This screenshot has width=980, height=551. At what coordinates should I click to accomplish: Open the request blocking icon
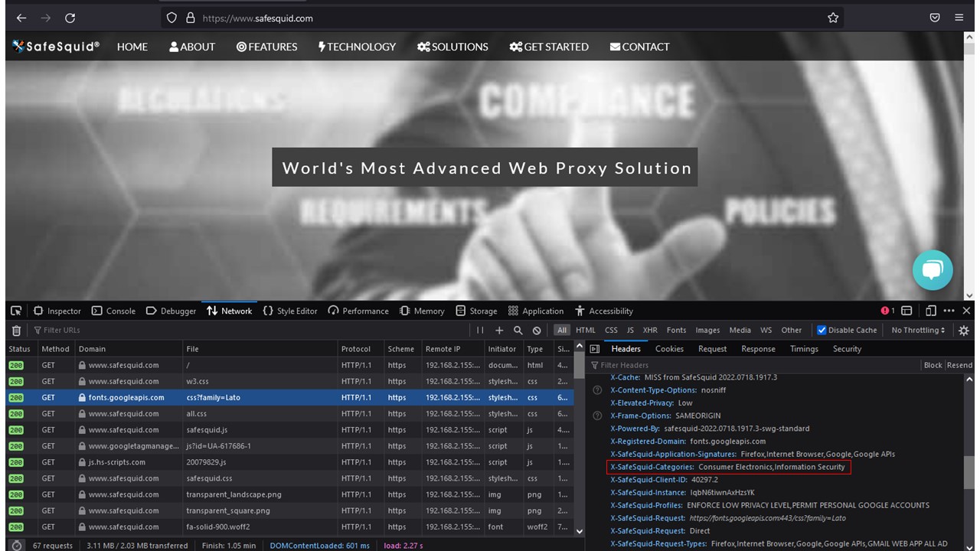[x=537, y=331]
